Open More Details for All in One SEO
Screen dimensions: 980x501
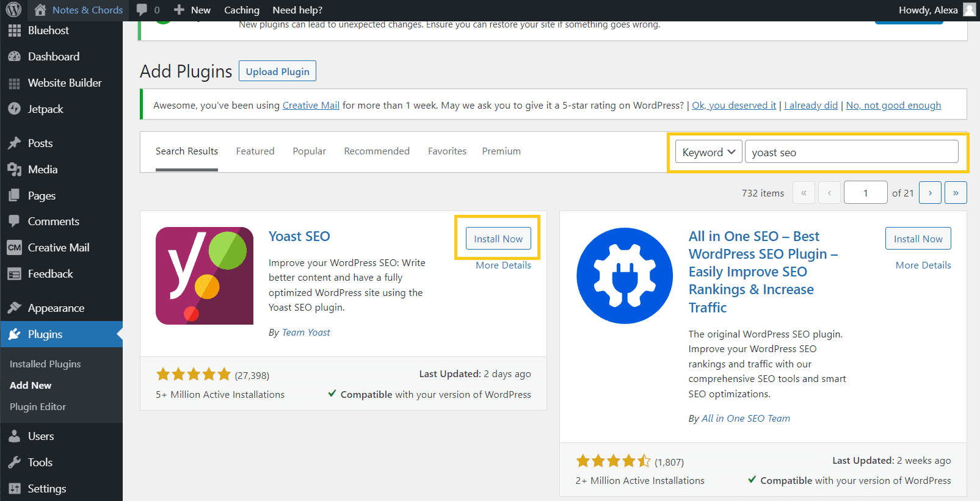click(x=923, y=265)
